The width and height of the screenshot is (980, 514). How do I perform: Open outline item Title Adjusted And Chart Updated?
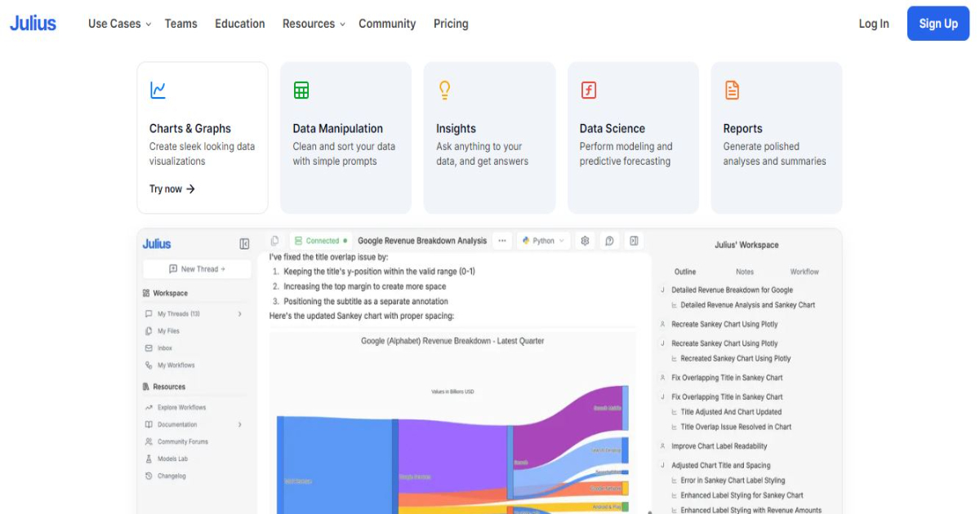click(x=731, y=412)
